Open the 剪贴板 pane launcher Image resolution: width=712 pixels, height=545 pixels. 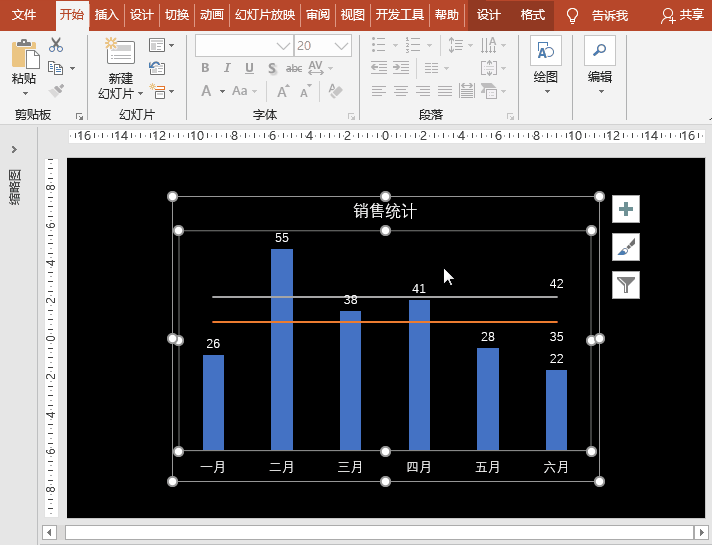79,117
